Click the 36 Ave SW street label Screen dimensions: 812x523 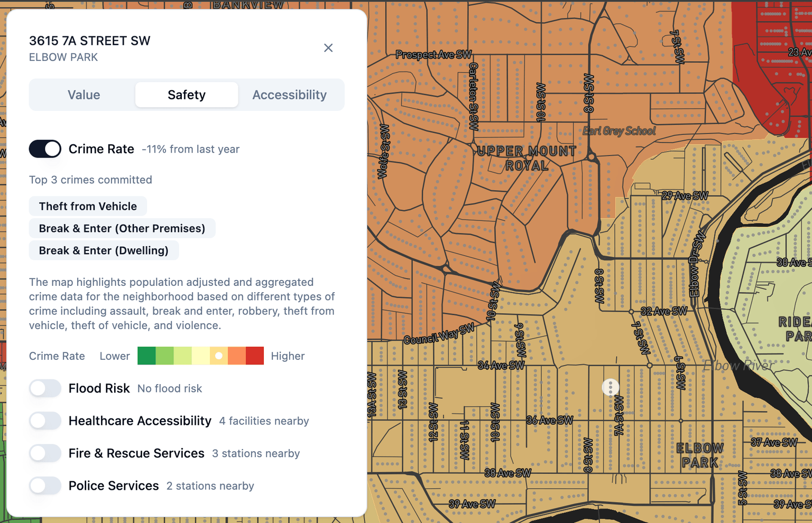[550, 421]
